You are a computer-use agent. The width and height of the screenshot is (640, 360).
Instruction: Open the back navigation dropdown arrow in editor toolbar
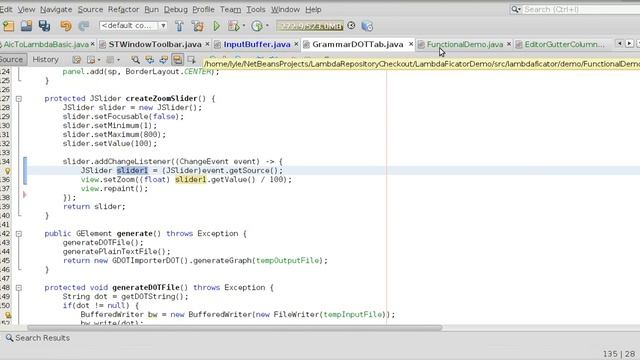[x=99, y=60]
